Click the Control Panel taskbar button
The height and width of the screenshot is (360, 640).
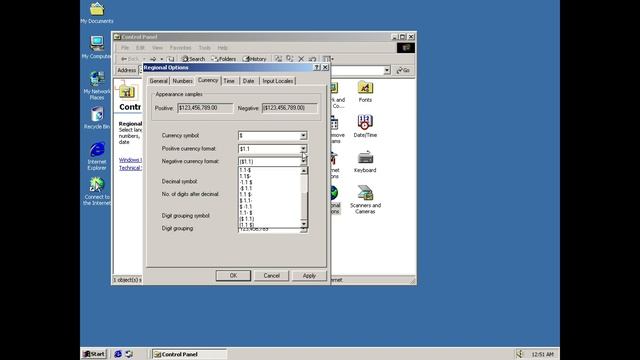[x=189, y=354]
